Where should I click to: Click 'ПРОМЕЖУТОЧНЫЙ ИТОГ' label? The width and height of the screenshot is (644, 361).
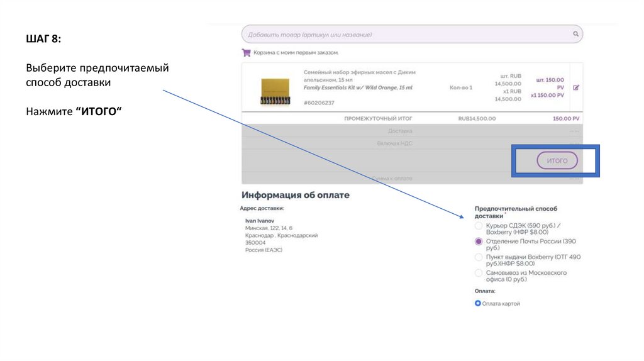(378, 118)
